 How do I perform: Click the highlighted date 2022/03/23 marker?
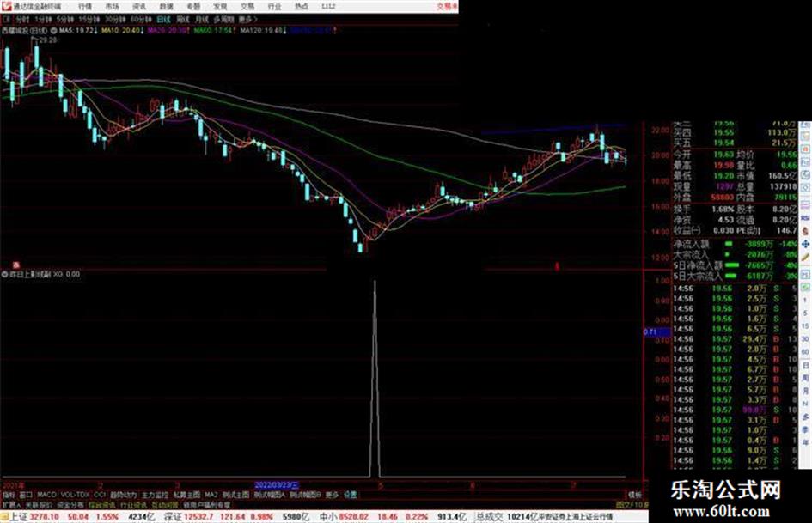pyautogui.click(x=277, y=485)
